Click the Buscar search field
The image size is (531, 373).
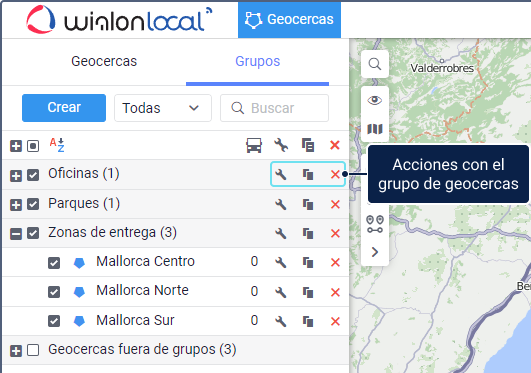[x=274, y=108]
